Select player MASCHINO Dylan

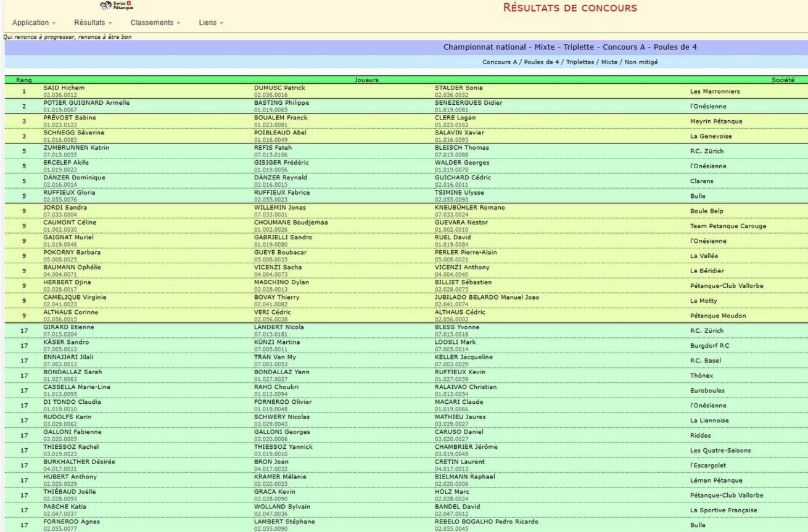[282, 282]
